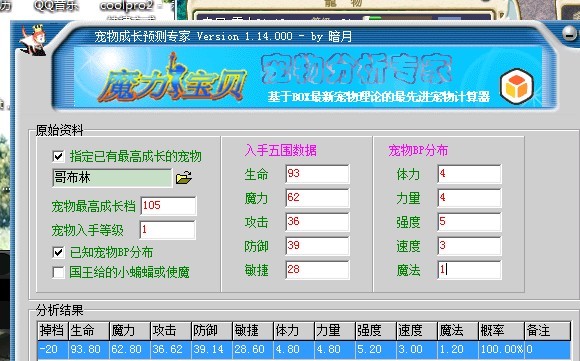Click the 宠物最高成长档 field showing 105
580x361 pixels.
pos(168,206)
